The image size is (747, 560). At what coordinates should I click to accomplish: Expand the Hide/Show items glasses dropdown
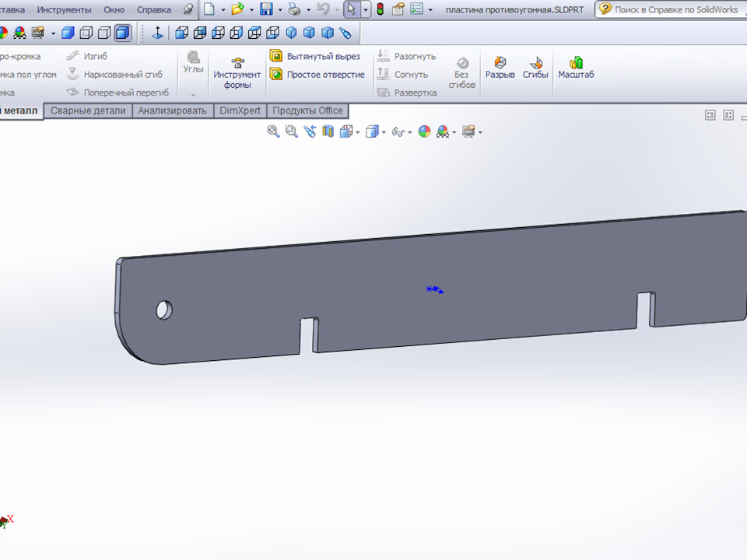[x=410, y=132]
